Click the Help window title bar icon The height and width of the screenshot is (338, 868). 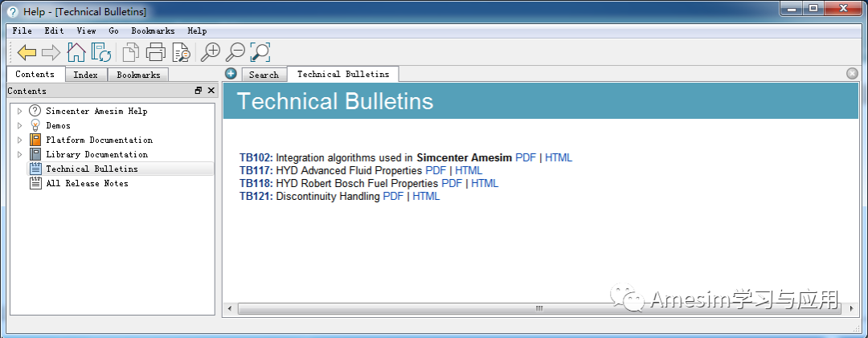coord(12,11)
